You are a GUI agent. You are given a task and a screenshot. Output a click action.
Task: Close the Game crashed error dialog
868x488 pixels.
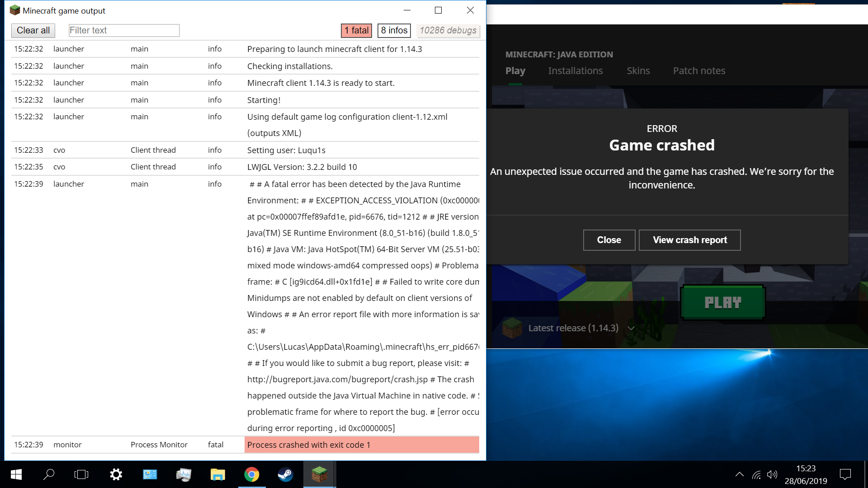pyautogui.click(x=609, y=240)
